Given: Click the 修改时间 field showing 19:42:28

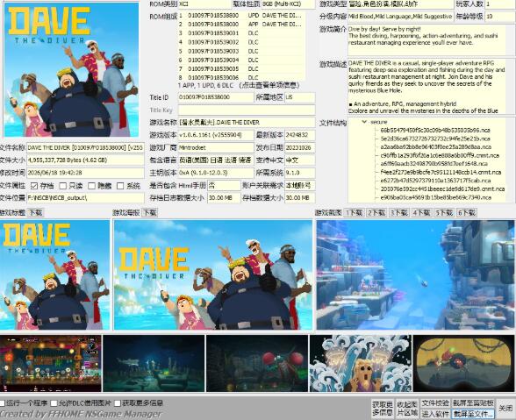Looking at the screenshot, I should pyautogui.click(x=85, y=173).
